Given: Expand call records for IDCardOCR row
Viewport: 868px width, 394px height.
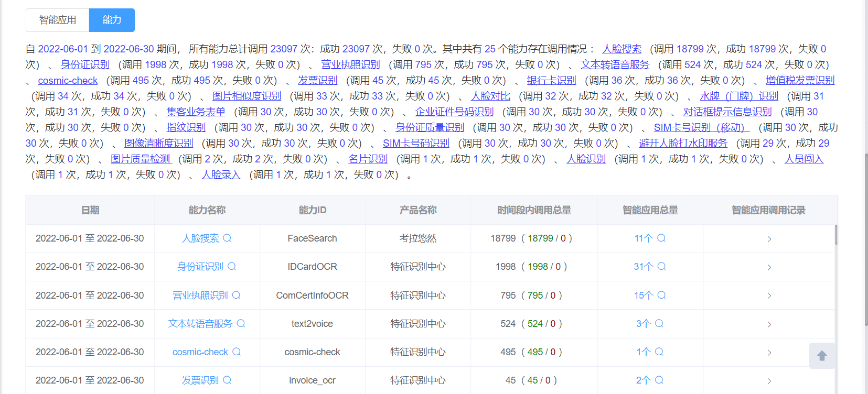Looking at the screenshot, I should [x=769, y=267].
